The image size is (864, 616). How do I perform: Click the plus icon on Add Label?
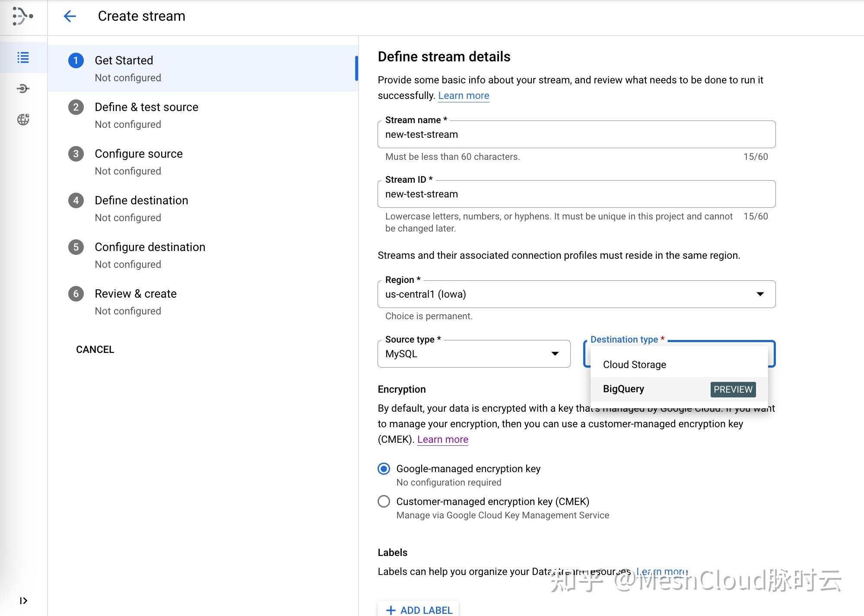coord(391,610)
